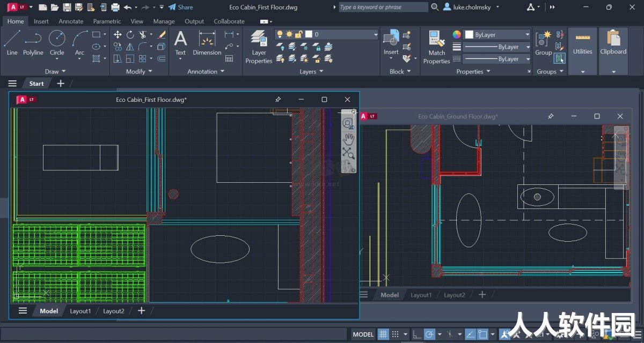Go to the Output ribbon tab

coord(194,21)
